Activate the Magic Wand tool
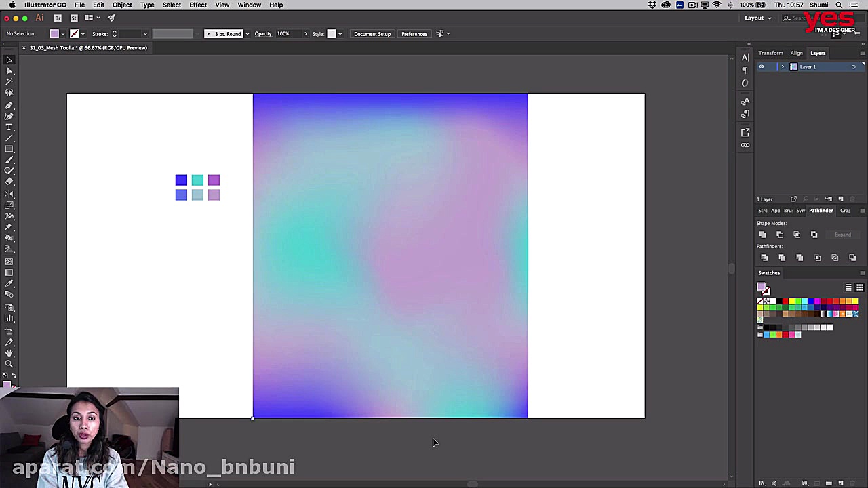Screen dimensions: 868x488 pos(9,81)
